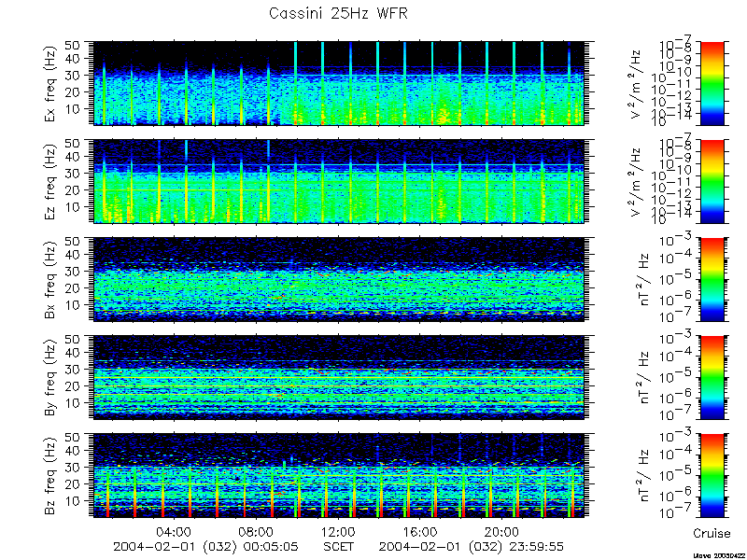The image size is (747, 560).
Task: Click the Cruise label under color bars
Action: (x=712, y=533)
